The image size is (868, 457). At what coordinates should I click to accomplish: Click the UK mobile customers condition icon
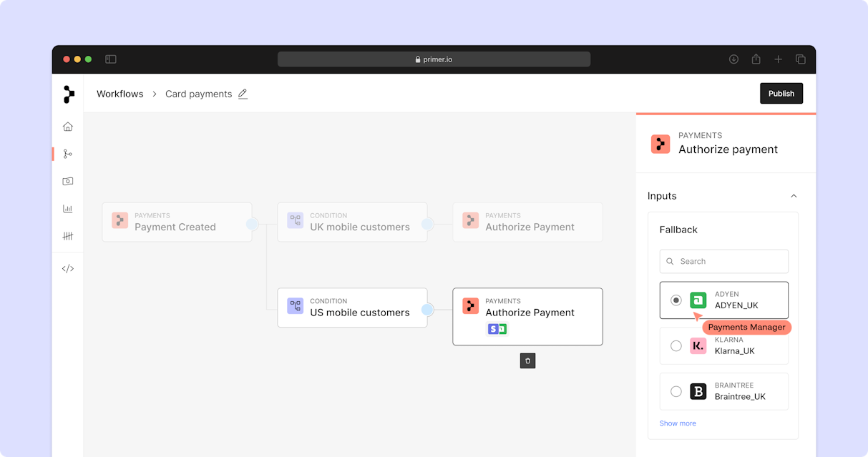[295, 220]
